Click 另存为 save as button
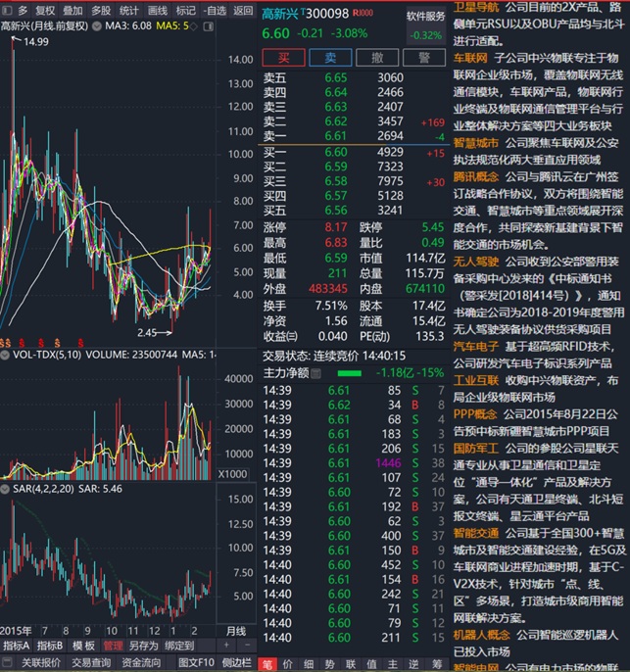The height and width of the screenshot is (672, 630). tap(144, 646)
